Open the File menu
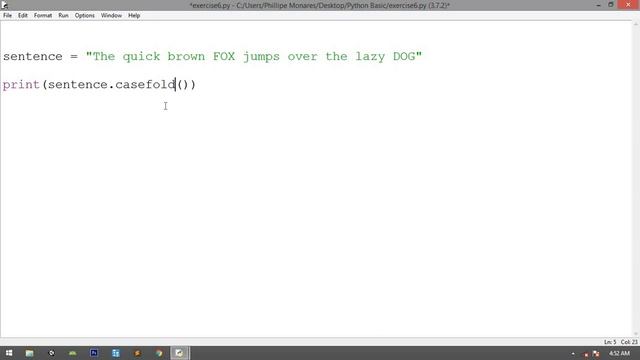Viewport: 640px width, 360px height. 7,16
